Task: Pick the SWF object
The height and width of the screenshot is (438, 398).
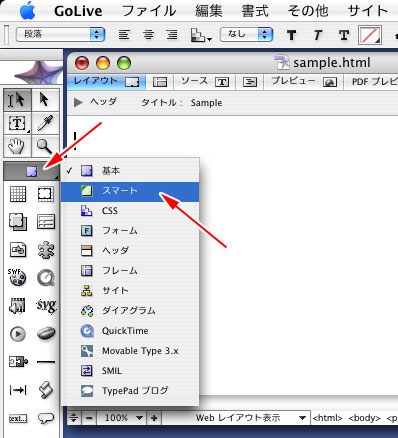Action: pyautogui.click(x=17, y=277)
